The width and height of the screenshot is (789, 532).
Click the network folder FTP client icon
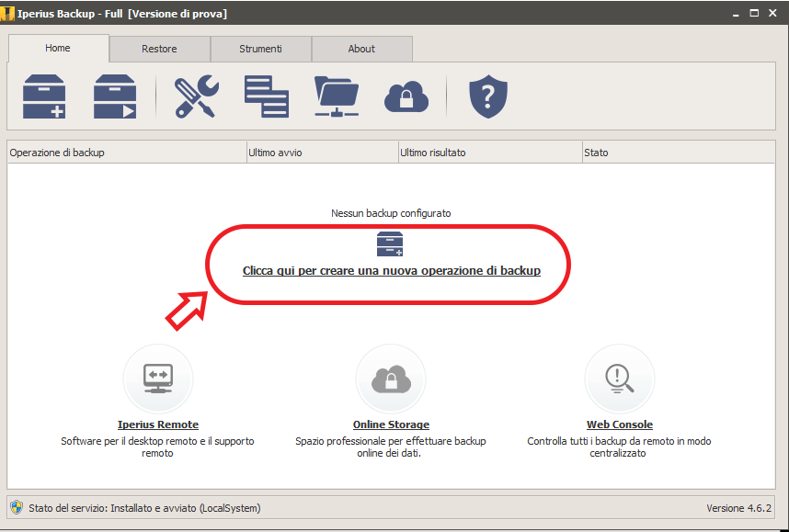point(337,96)
